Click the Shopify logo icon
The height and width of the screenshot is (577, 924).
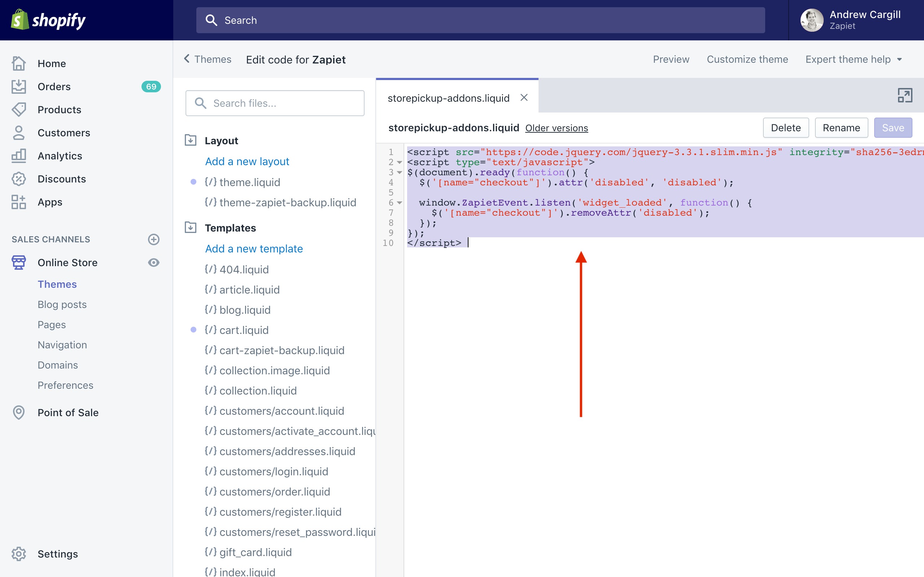[20, 20]
